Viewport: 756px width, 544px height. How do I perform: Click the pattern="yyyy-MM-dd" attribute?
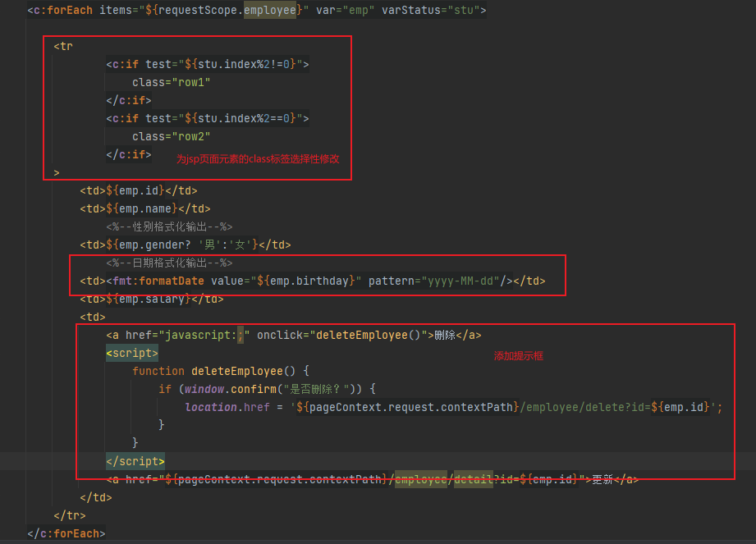click(x=434, y=281)
